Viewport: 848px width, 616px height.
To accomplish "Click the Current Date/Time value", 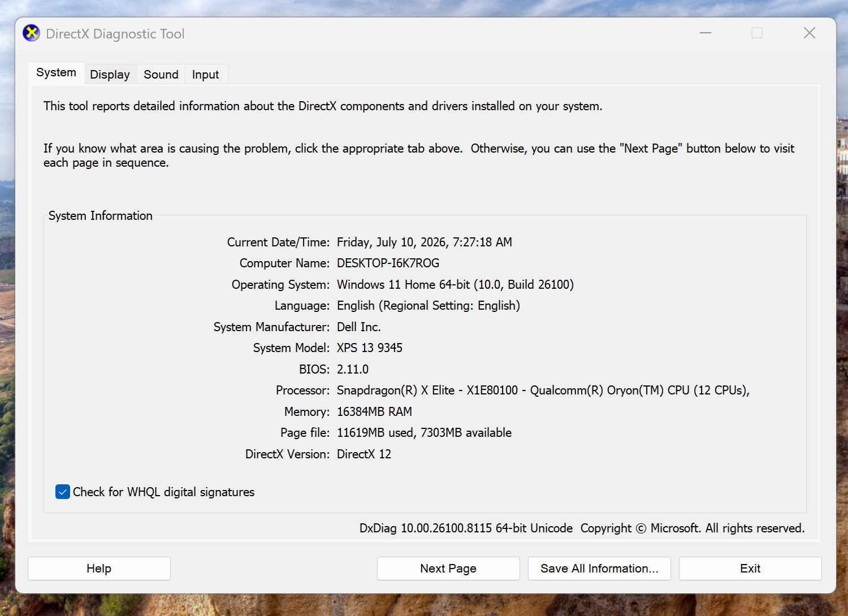I will pyautogui.click(x=425, y=242).
